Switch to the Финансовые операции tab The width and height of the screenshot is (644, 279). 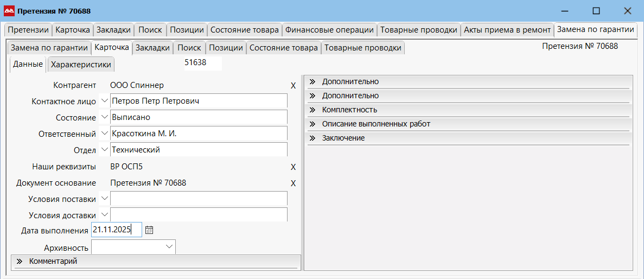pos(329,30)
